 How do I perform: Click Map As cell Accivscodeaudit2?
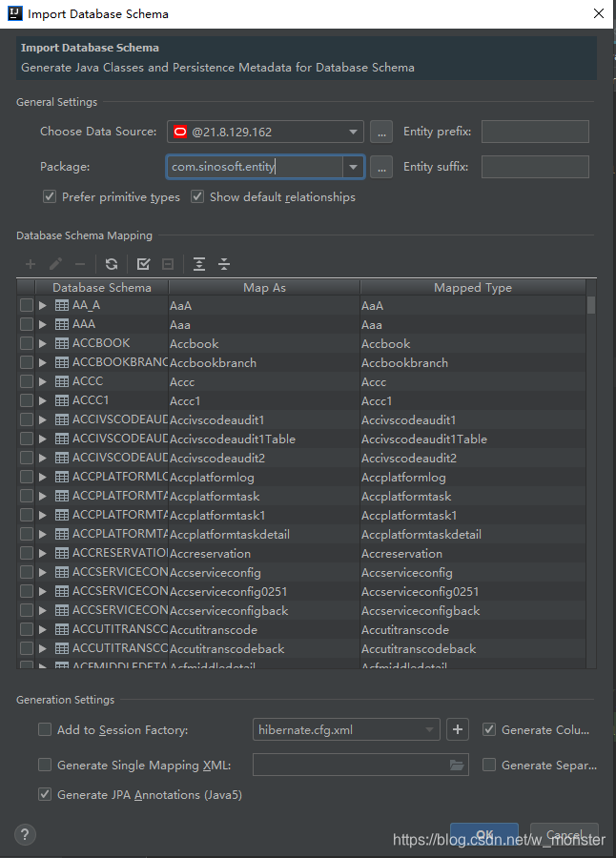(x=264, y=458)
